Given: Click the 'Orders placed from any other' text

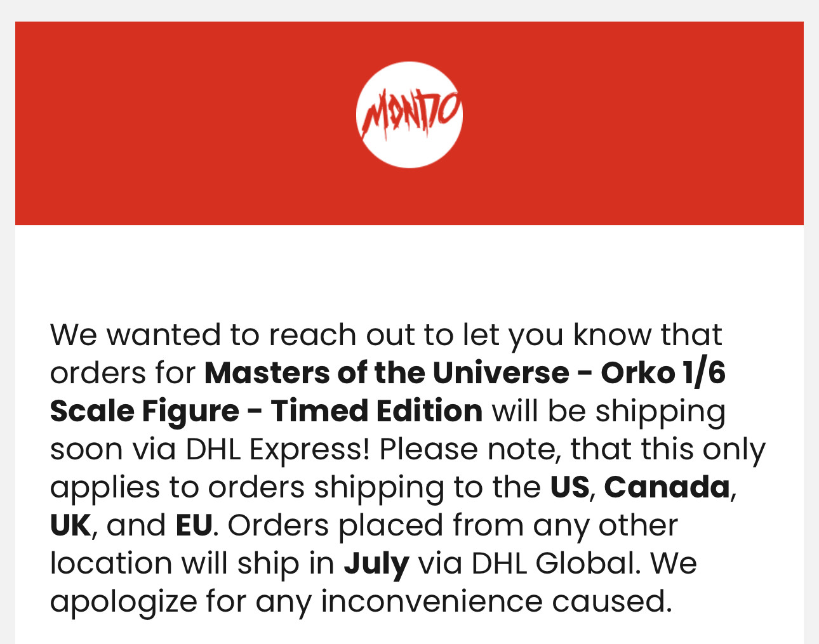Looking at the screenshot, I should click(x=453, y=525).
